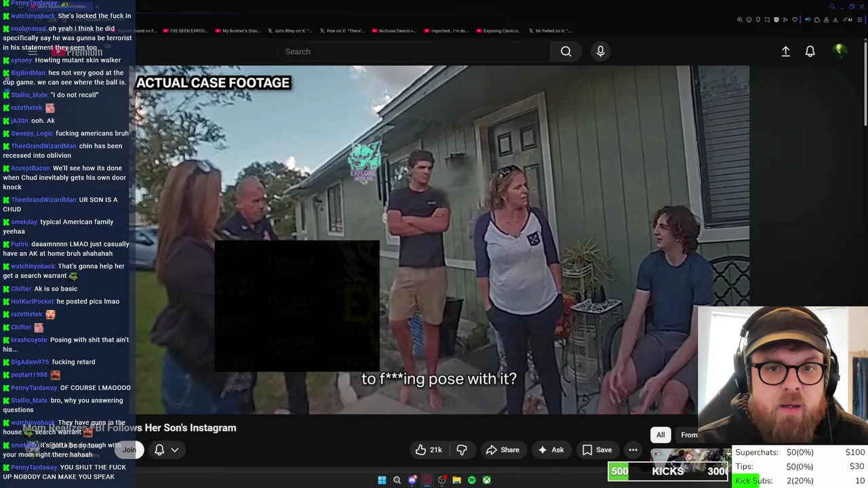
Task: Click the heart bookmark icon in browser toolbar
Action: pos(795,20)
